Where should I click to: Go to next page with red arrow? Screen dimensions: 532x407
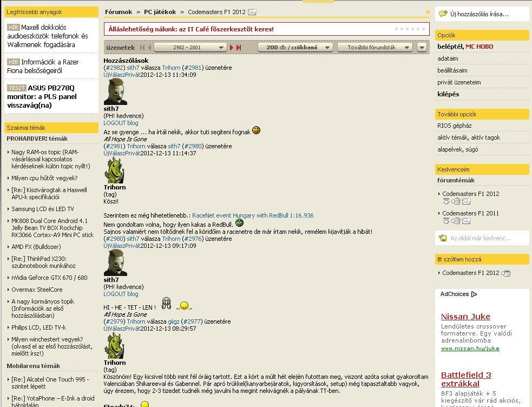point(232,48)
